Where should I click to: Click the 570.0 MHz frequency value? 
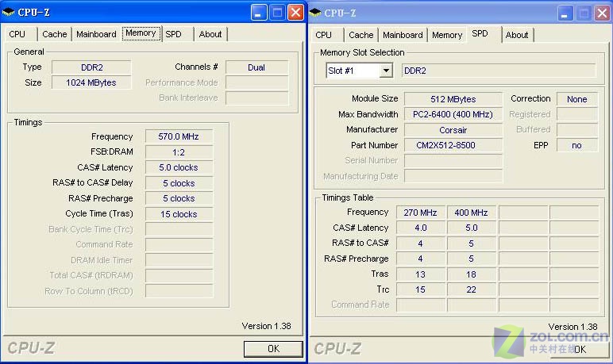click(x=179, y=136)
